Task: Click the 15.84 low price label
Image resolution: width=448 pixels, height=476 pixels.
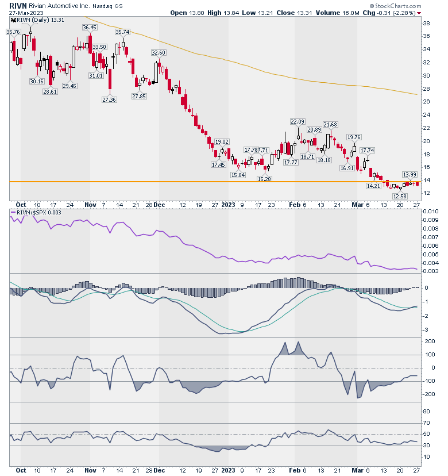Action: (x=238, y=175)
